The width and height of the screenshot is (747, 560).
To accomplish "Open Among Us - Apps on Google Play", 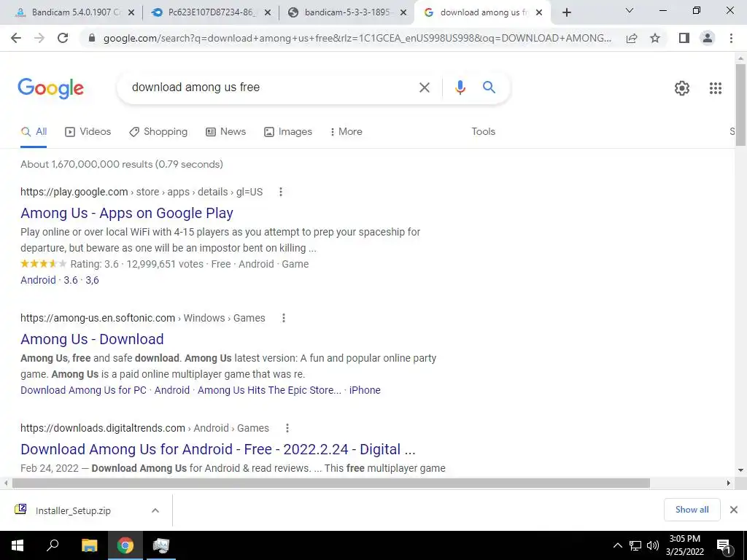I will (127, 214).
